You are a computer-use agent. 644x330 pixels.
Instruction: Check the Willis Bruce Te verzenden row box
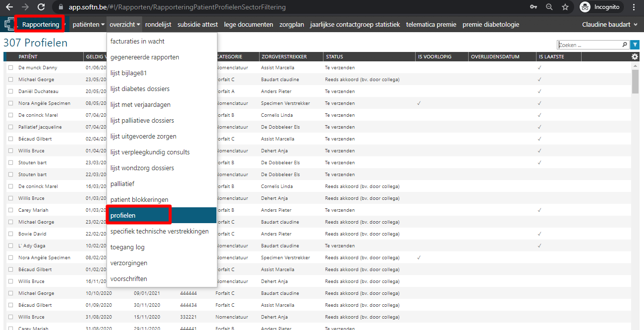tap(10, 151)
